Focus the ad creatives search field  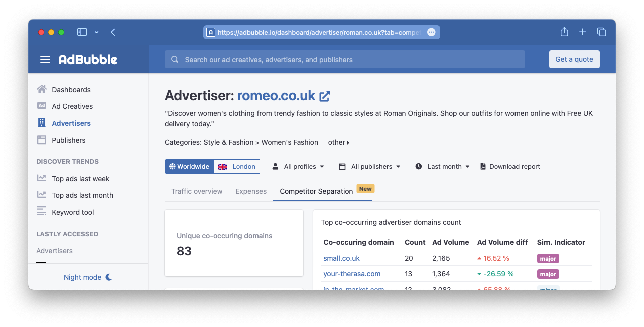click(x=345, y=59)
